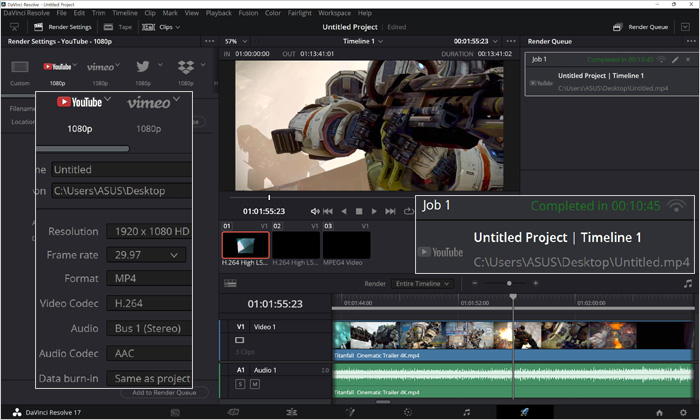
Task: Edit Job 1 with pencil icon
Action: [x=675, y=59]
